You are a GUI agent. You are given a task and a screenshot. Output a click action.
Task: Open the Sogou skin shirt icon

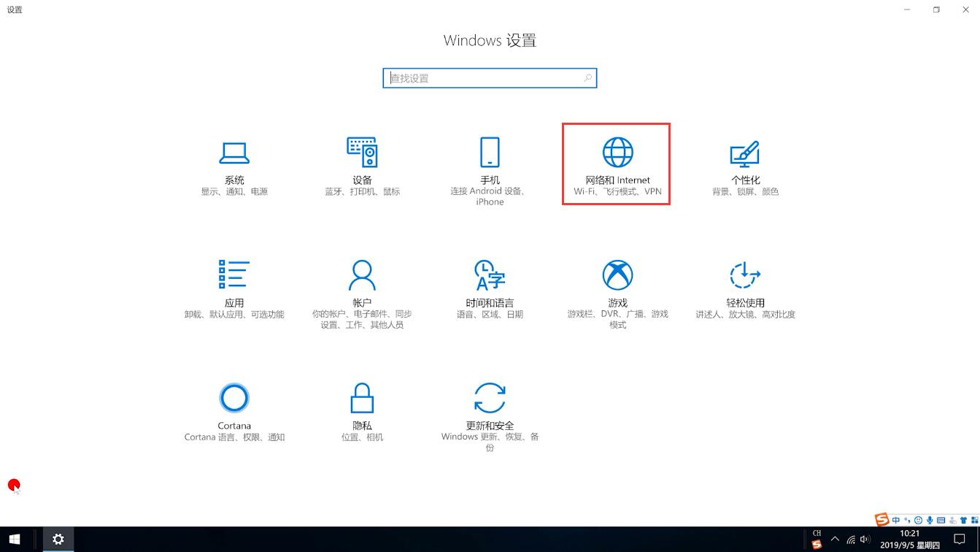coord(963,521)
